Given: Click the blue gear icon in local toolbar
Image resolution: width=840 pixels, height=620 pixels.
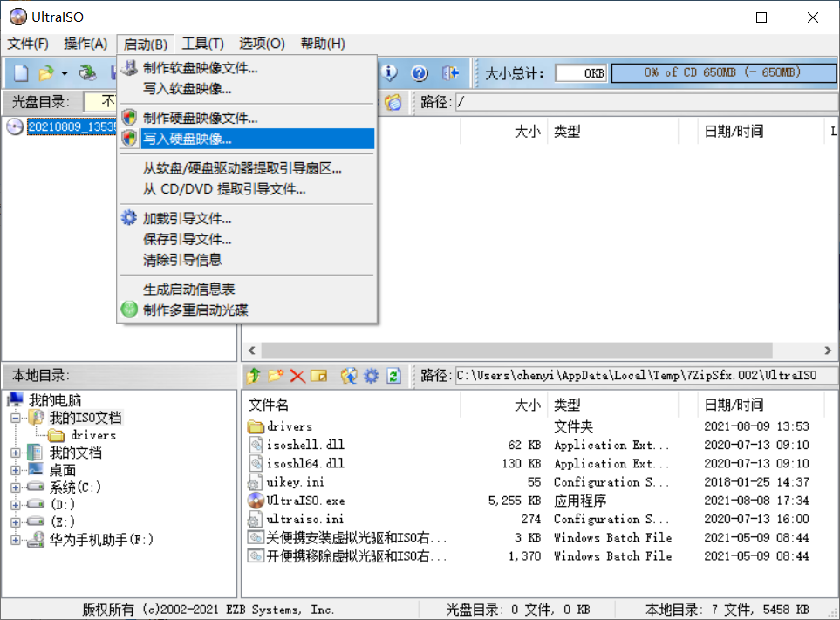Looking at the screenshot, I should tap(372, 376).
